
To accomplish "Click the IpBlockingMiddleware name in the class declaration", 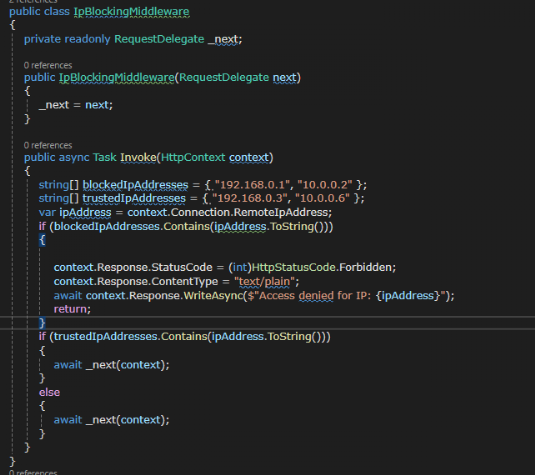I will pos(131,12).
